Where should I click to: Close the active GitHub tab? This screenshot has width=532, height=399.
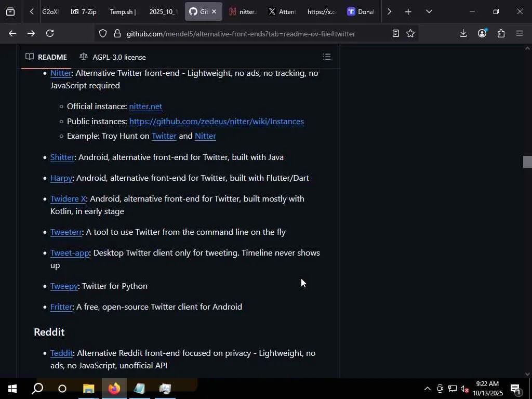[x=214, y=12]
